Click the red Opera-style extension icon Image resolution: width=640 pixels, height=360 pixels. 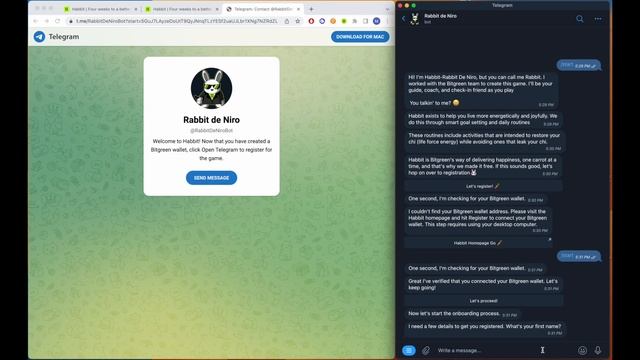click(311, 21)
